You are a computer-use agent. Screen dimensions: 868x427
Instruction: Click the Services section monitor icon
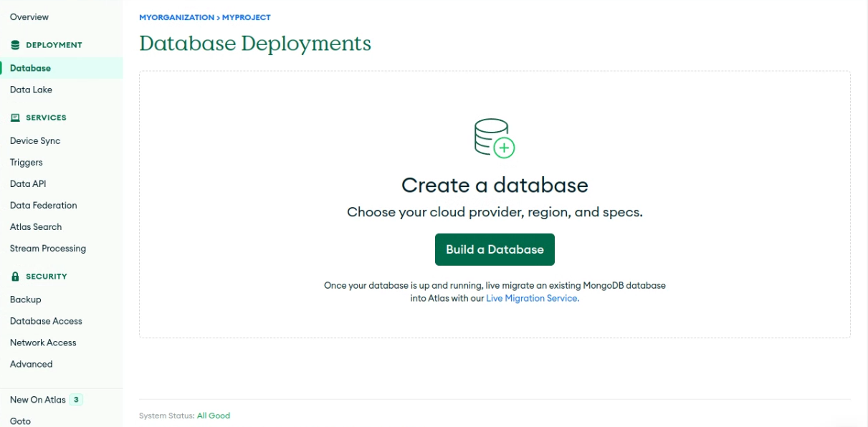tap(15, 117)
